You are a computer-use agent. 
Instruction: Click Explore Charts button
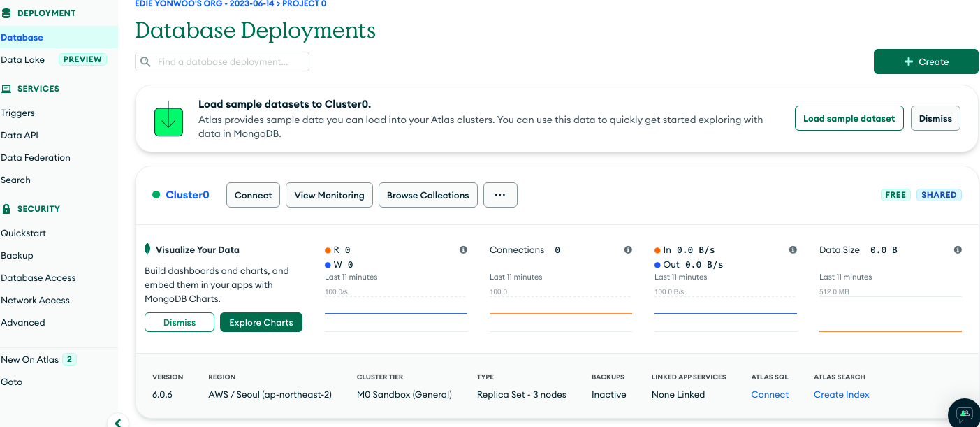click(x=261, y=322)
